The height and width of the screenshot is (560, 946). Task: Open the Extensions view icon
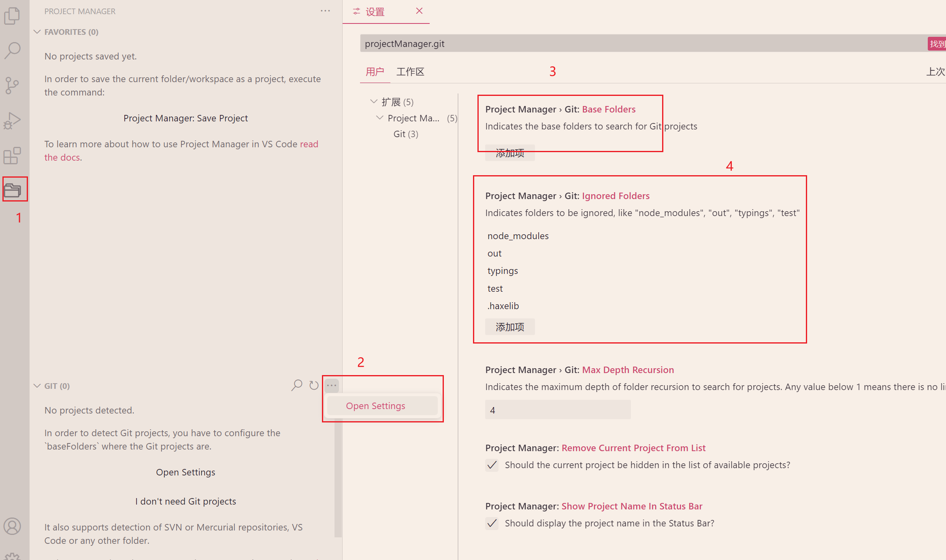(x=12, y=156)
